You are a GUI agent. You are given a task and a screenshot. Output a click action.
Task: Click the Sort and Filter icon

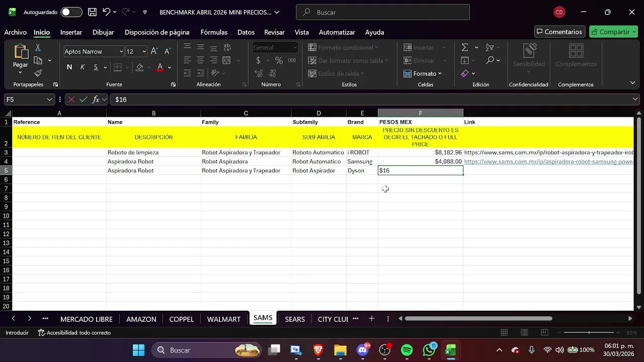490,47
